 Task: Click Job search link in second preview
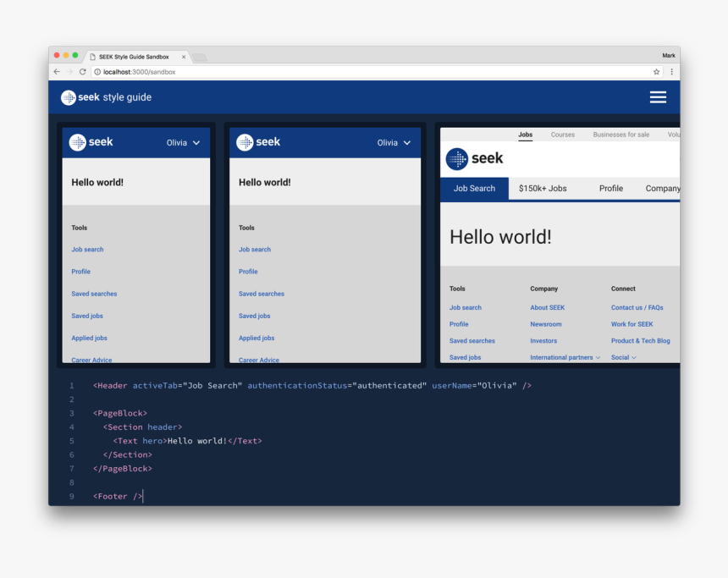coord(255,250)
